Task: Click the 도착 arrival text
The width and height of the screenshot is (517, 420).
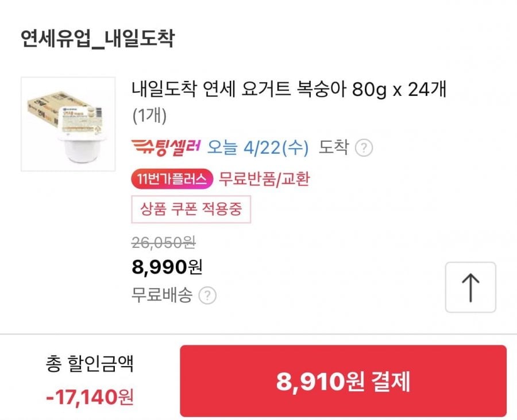Action: (x=333, y=148)
